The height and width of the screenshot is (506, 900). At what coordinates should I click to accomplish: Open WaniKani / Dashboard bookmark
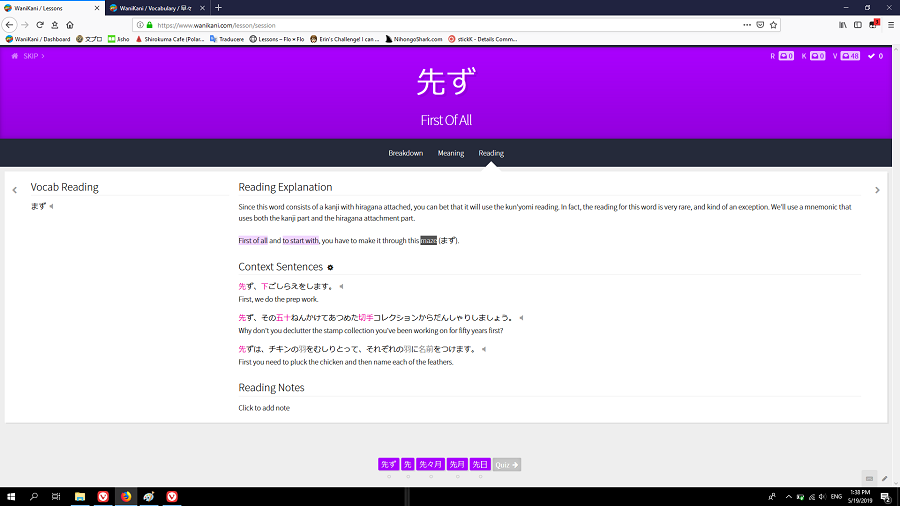(x=38, y=39)
